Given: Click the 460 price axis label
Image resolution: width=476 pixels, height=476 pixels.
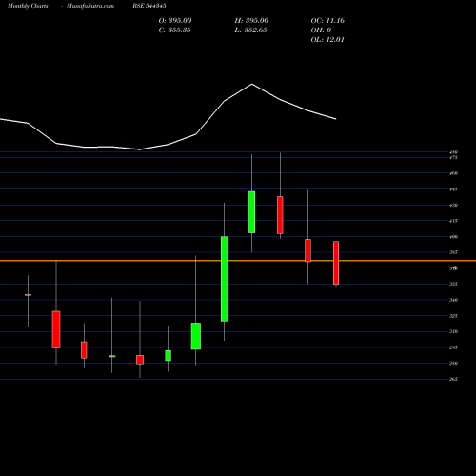Looking at the screenshot, I should (x=454, y=173).
